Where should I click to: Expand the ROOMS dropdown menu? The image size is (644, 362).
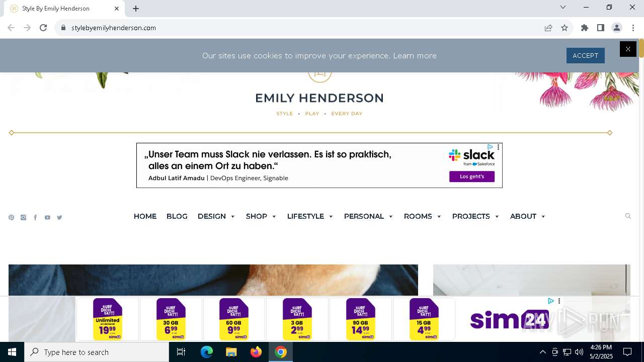click(x=423, y=216)
